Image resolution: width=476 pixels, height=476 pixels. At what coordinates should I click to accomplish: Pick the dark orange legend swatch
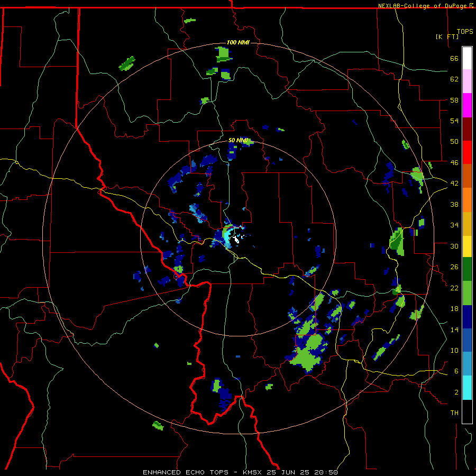467,176
